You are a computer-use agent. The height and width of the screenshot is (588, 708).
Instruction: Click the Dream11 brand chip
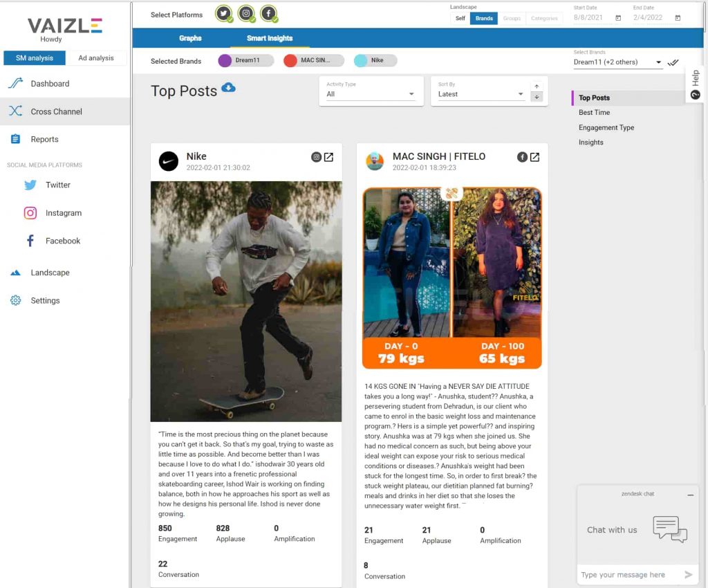pos(246,60)
